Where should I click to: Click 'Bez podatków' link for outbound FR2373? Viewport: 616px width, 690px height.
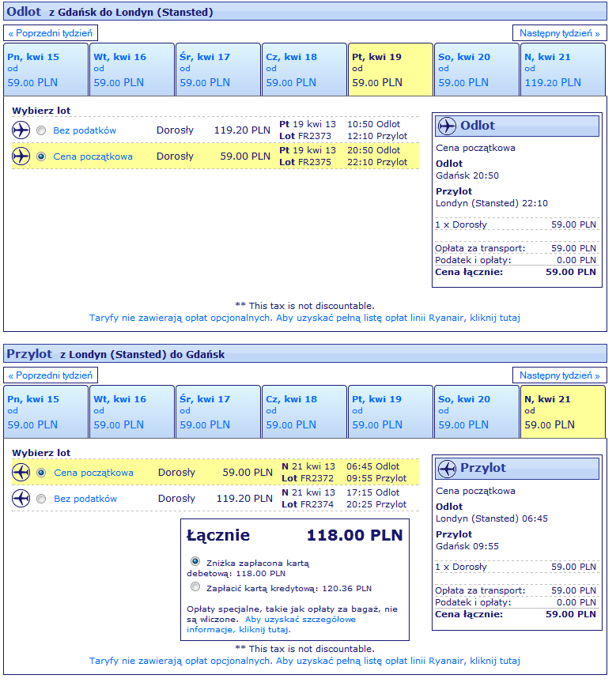pyautogui.click(x=85, y=130)
